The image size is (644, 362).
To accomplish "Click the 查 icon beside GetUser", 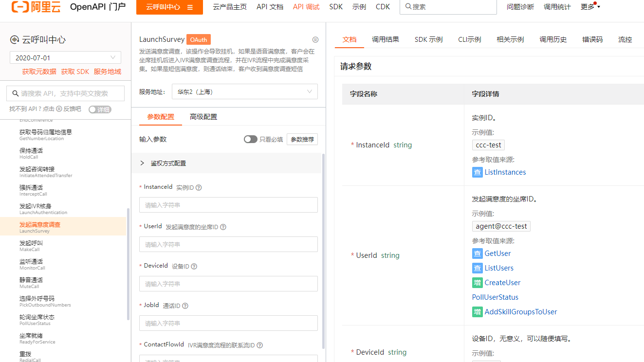I will tap(477, 253).
